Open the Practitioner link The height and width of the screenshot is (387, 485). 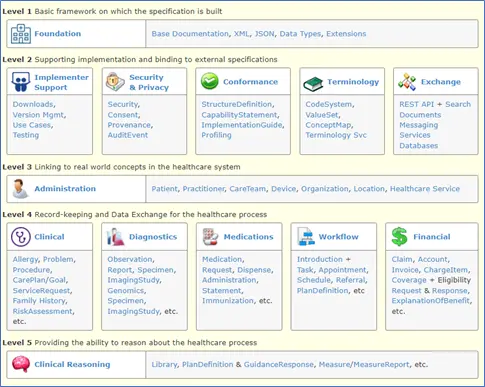[x=203, y=189]
